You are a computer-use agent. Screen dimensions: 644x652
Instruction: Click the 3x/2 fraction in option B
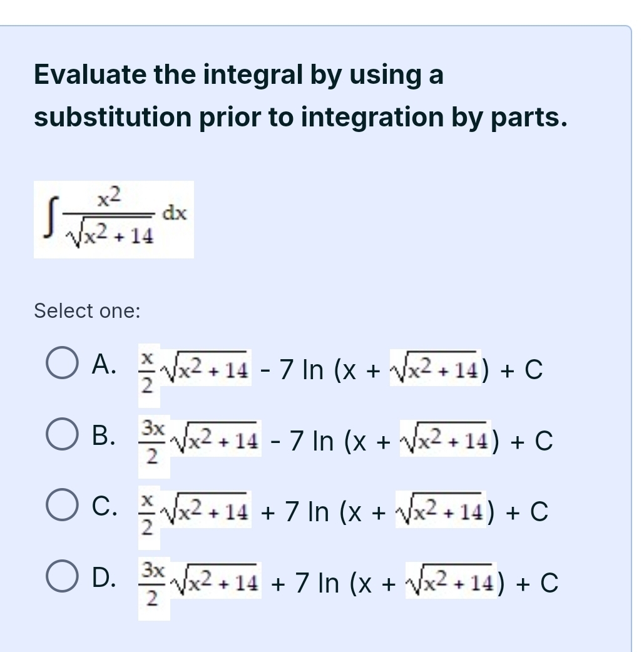coord(153,441)
